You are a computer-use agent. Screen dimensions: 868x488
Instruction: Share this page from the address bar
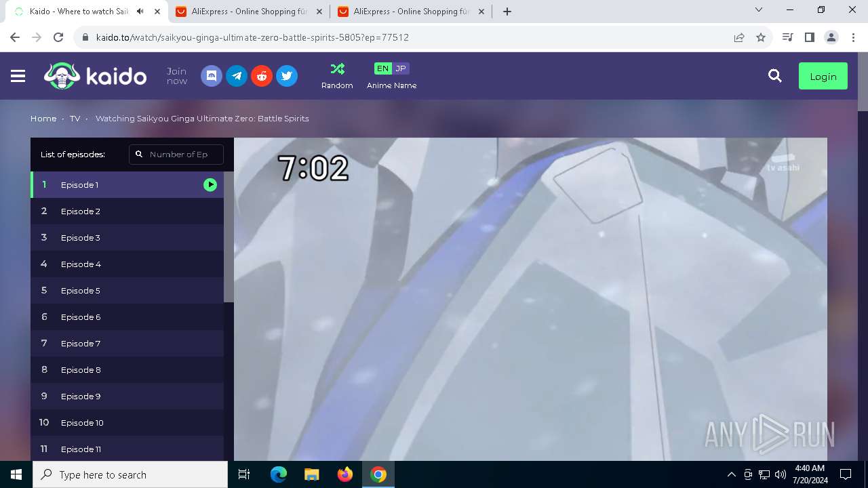739,37
